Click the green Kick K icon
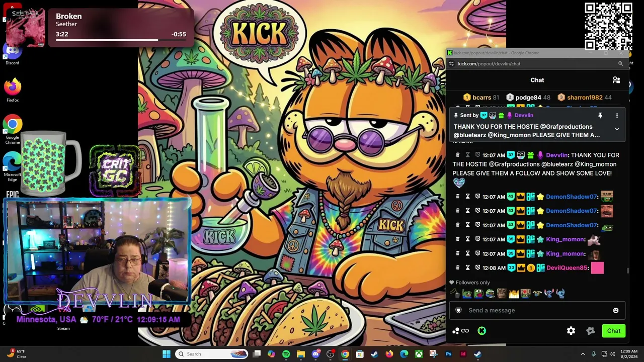 (x=482, y=331)
